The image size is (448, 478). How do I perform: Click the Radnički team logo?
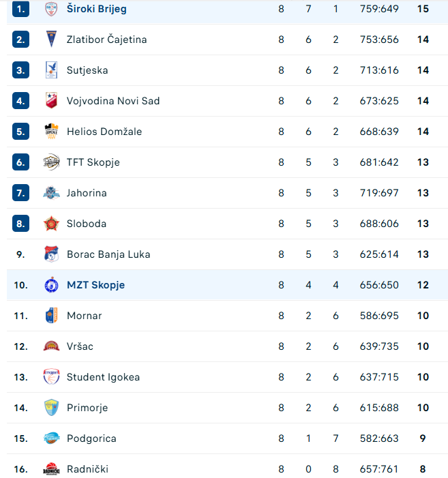point(51,469)
